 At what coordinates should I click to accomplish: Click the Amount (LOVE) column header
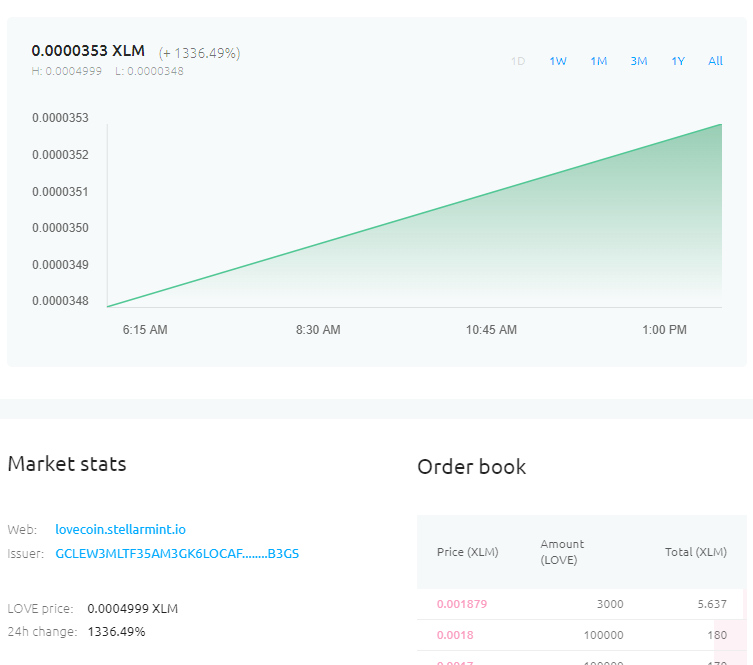[562, 552]
